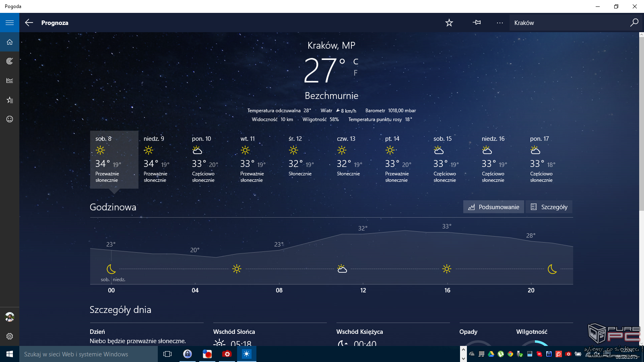Open the user account avatar
Screen dimensions: 644x362
click(10, 317)
